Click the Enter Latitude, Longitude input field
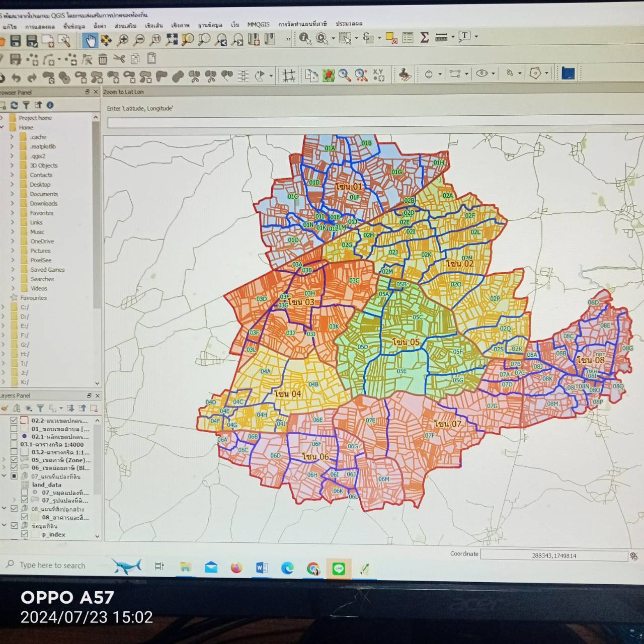 tap(372, 123)
